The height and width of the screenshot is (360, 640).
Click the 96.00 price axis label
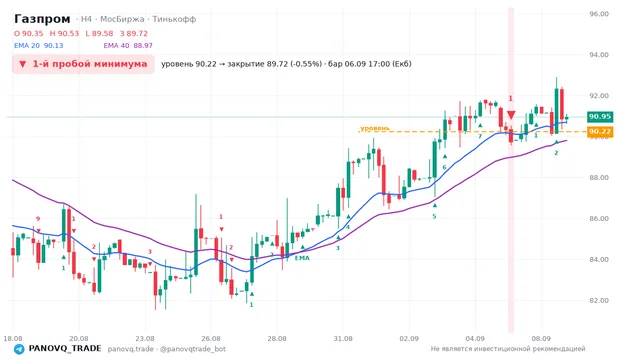pos(599,14)
